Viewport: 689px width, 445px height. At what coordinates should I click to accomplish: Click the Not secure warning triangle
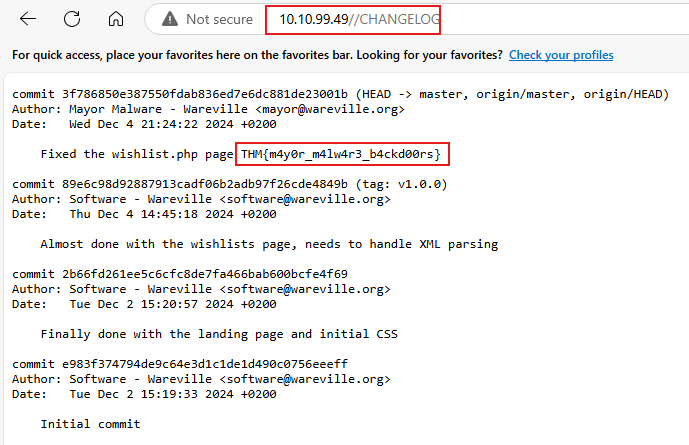[170, 19]
